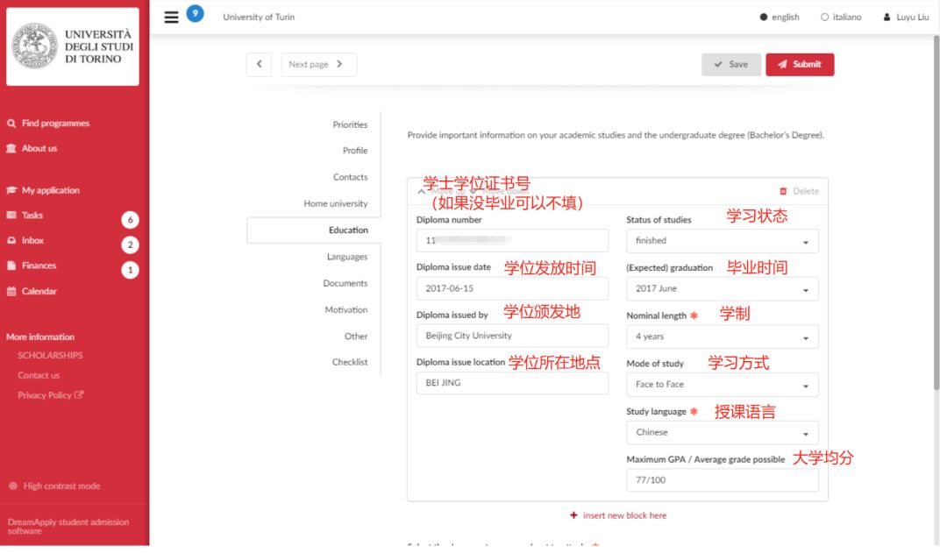Screen dimensions: 947x560
Task: Open the Study language dropdown showing Chinese
Action: tap(723, 433)
